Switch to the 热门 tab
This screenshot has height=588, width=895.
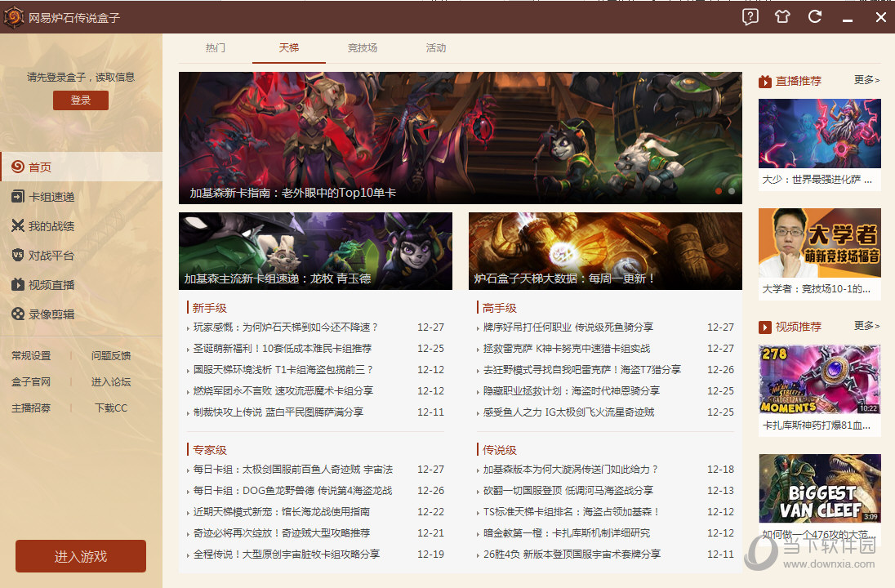[x=216, y=48]
